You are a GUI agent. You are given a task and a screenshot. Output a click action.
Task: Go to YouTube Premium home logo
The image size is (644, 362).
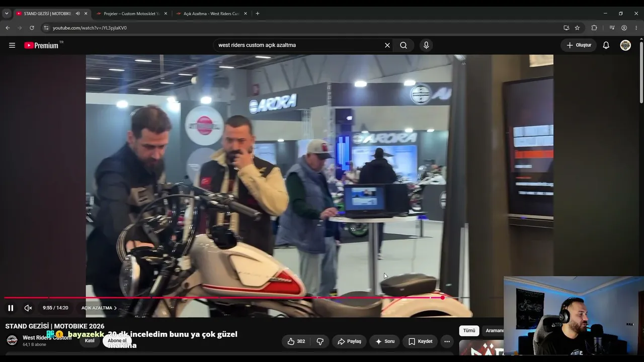point(41,45)
